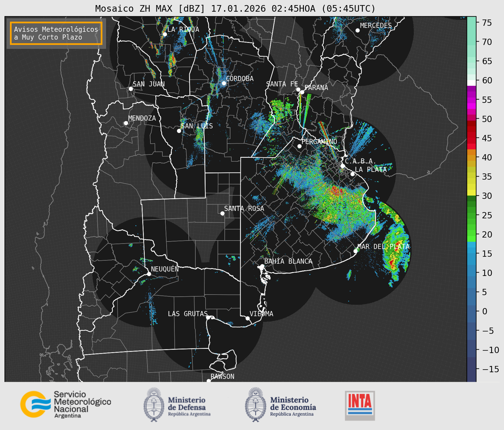The height and width of the screenshot is (430, 504).
Task: Click the Servicio Meteorológico Nacional logo
Action: pyautogui.click(x=66, y=404)
